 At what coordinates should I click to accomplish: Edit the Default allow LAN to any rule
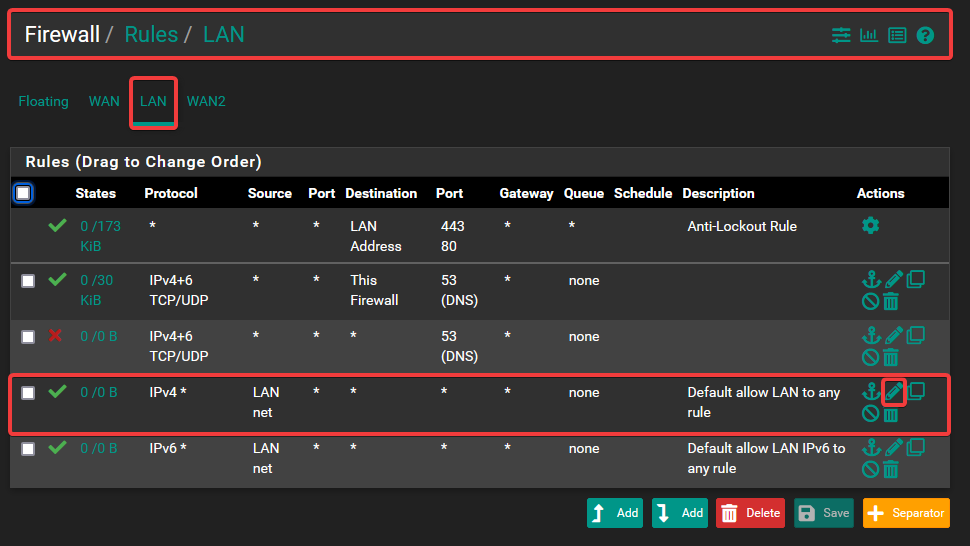tap(894, 391)
